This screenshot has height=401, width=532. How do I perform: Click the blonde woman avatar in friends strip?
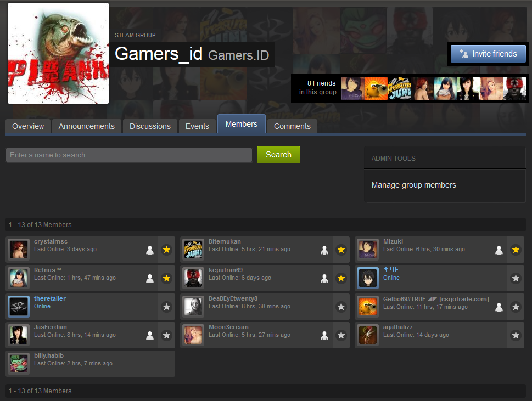(491, 88)
